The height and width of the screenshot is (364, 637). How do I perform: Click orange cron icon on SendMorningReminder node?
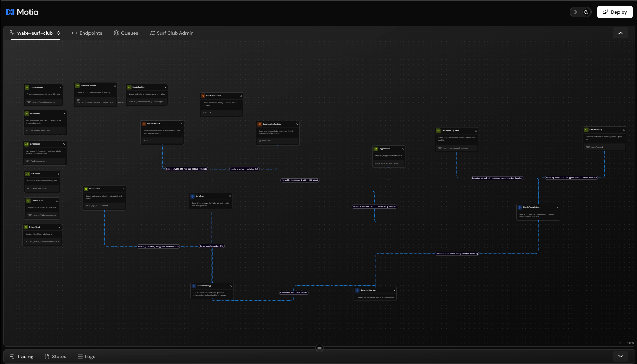260,124
